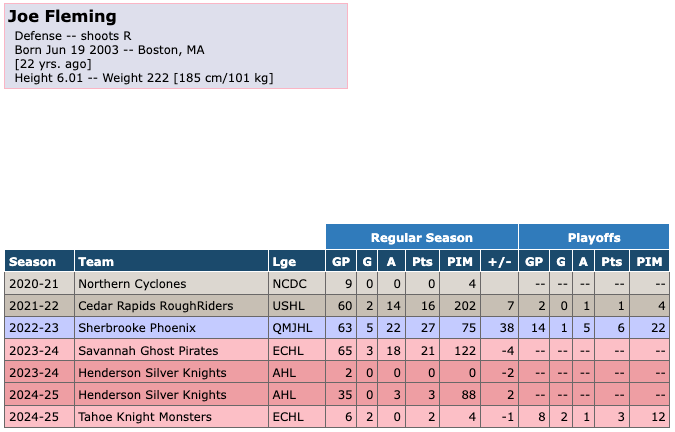Click the QMJHL league cell
Image resolution: width=675 pixels, height=432 pixels.
point(291,328)
